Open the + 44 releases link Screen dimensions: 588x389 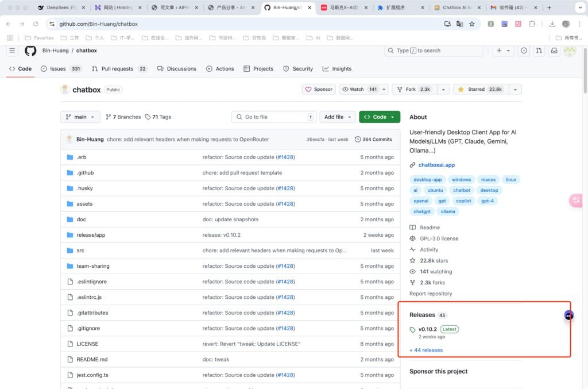[426, 351]
